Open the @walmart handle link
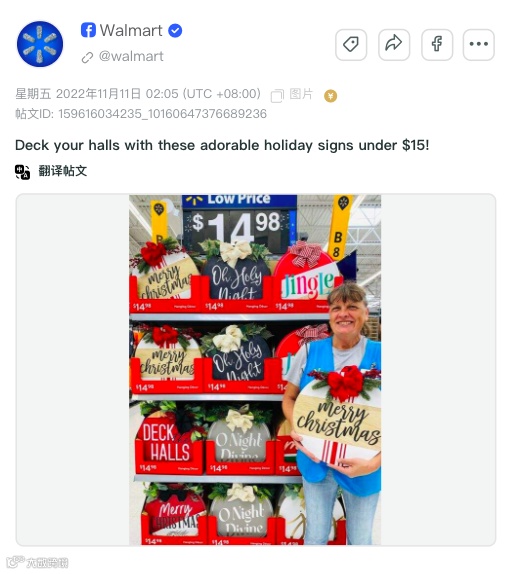 [x=131, y=56]
